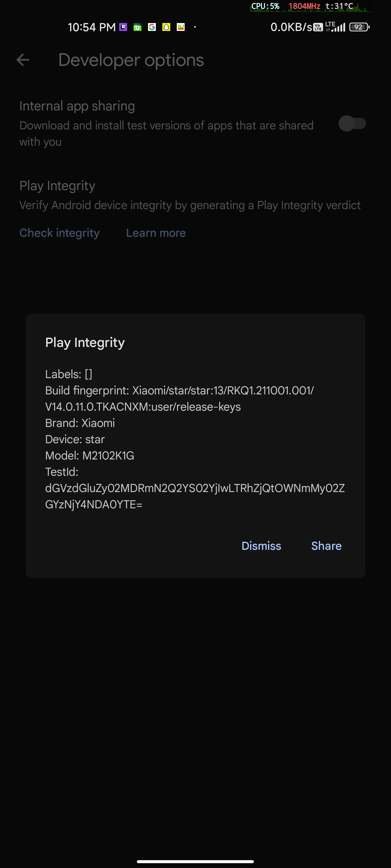Tap the Twitch notification icon
The width and height of the screenshot is (391, 868).
tap(123, 27)
